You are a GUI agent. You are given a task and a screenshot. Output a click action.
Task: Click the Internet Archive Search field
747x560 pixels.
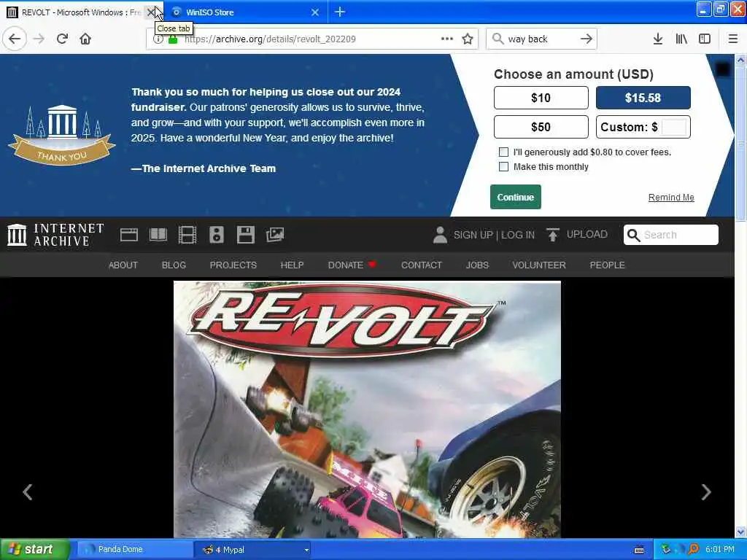coord(671,235)
